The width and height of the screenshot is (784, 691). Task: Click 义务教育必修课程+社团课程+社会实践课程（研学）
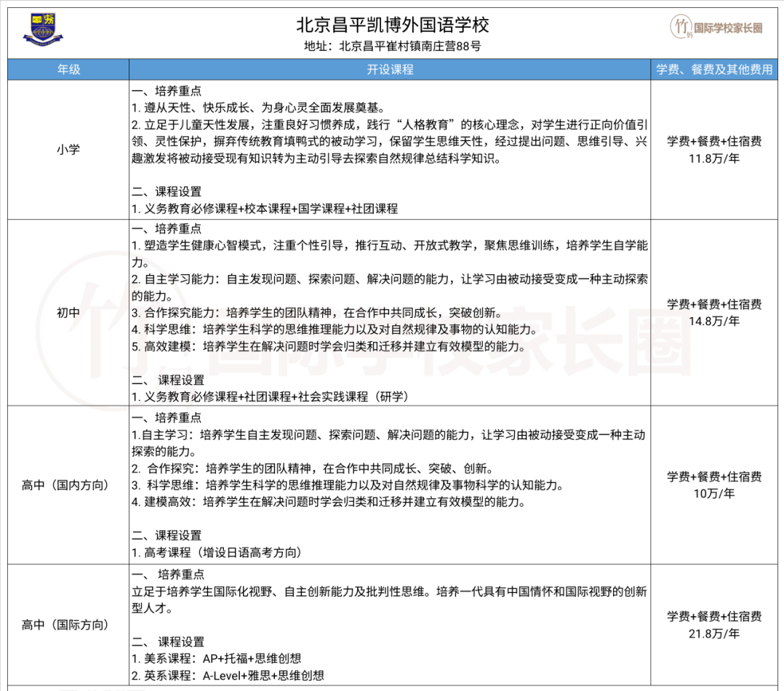click(271, 397)
